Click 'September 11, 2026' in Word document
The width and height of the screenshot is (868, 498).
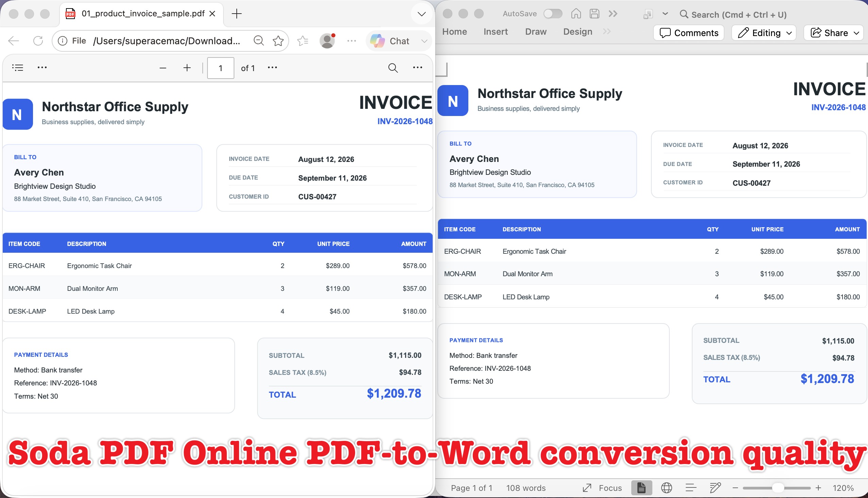pos(766,164)
